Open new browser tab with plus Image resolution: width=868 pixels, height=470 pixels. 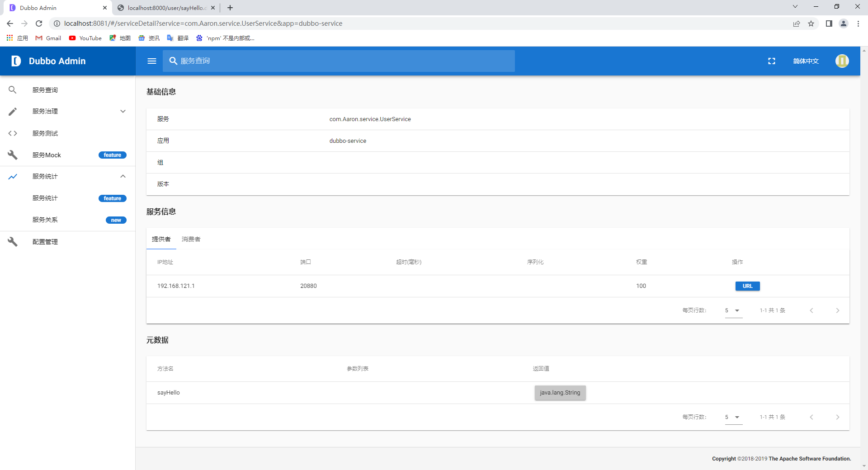pos(230,8)
